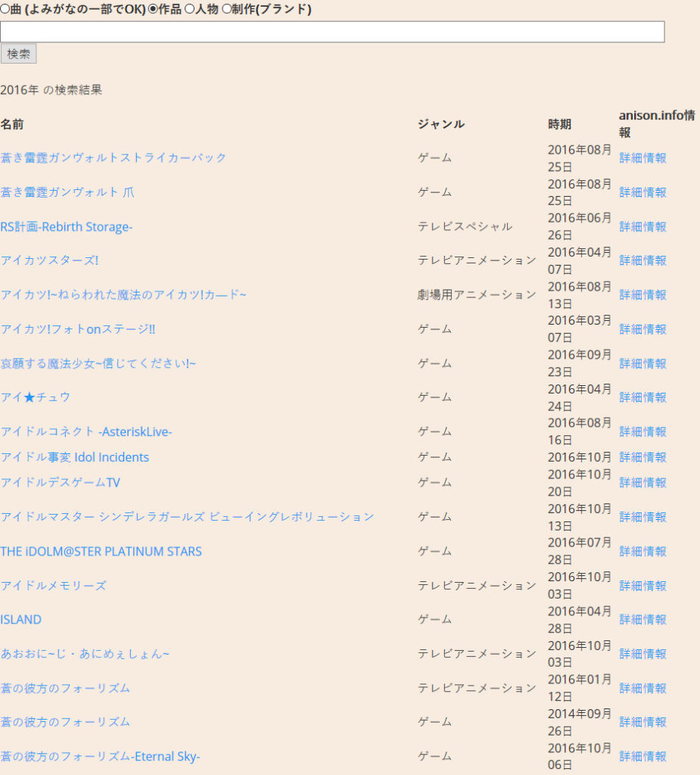
Task: Click the 2016年10月 date of アイドル事変
Action: tap(580, 457)
